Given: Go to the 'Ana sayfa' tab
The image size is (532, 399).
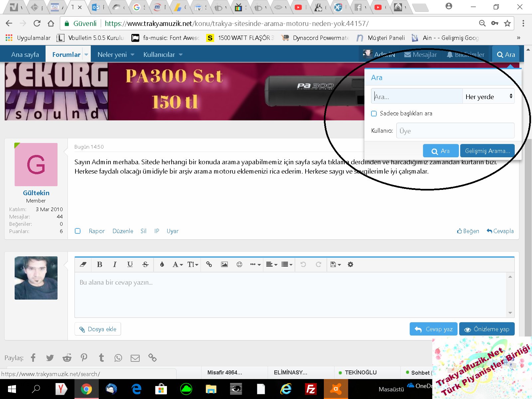Looking at the screenshot, I should tap(25, 55).
